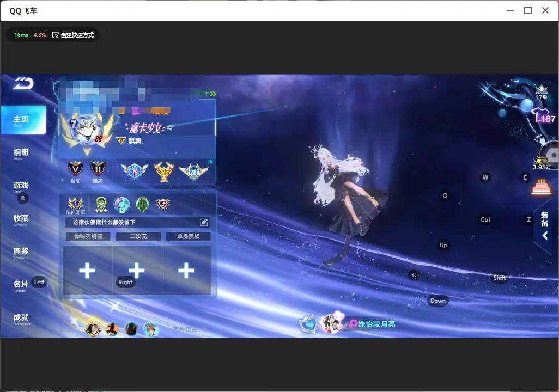Click the signature text 这家伙很懒什么都没留下
This screenshot has height=392, width=559.
click(x=104, y=222)
